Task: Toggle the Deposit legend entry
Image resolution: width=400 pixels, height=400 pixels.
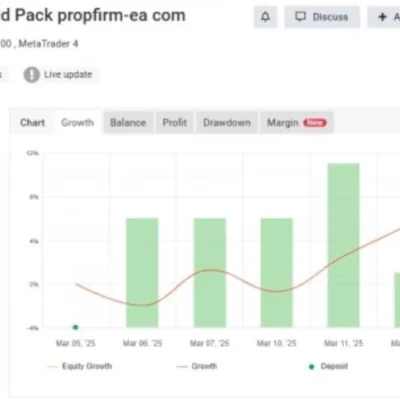Action: click(x=328, y=366)
